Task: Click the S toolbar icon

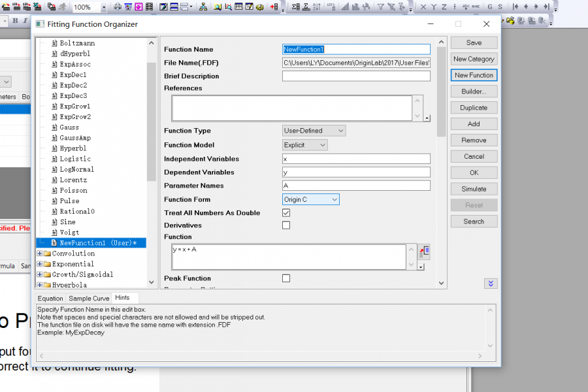Action: (x=500, y=7)
